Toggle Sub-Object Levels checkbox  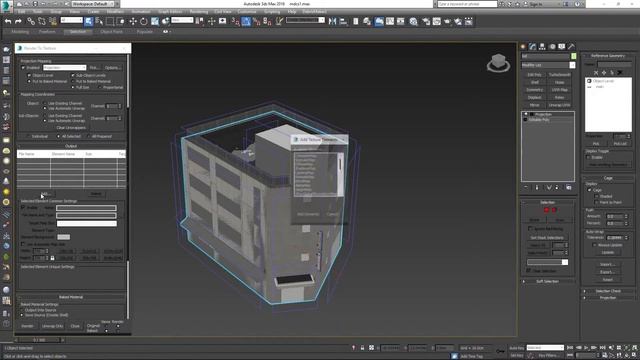[x=73, y=76]
